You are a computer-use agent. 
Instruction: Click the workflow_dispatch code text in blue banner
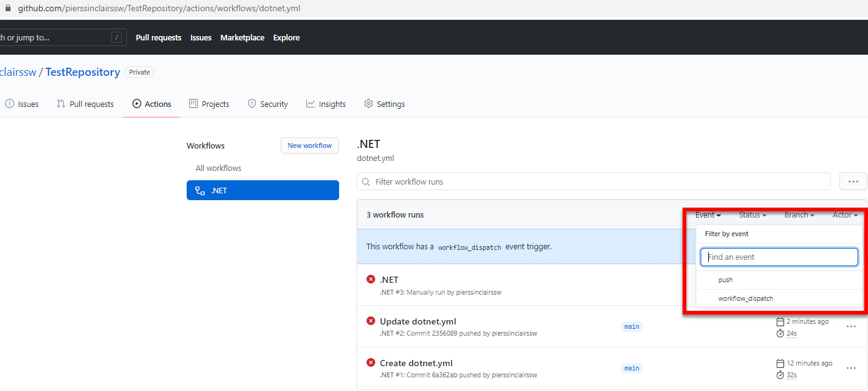tap(469, 247)
